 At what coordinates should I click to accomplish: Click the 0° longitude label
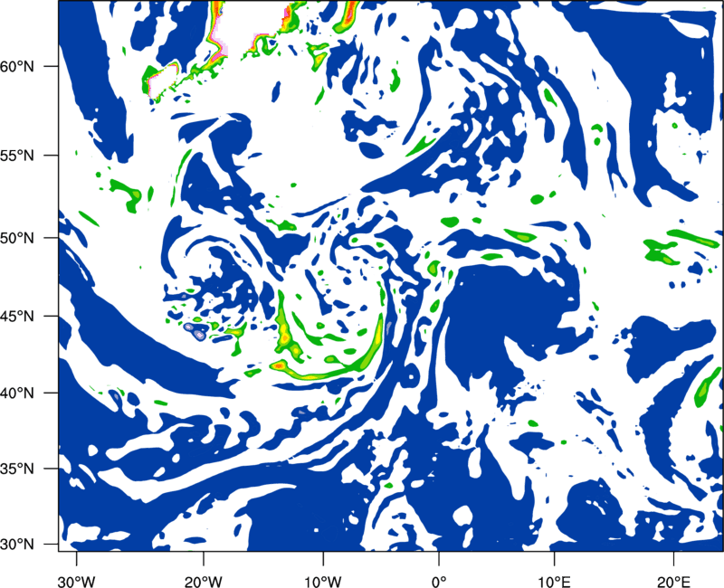point(439,582)
